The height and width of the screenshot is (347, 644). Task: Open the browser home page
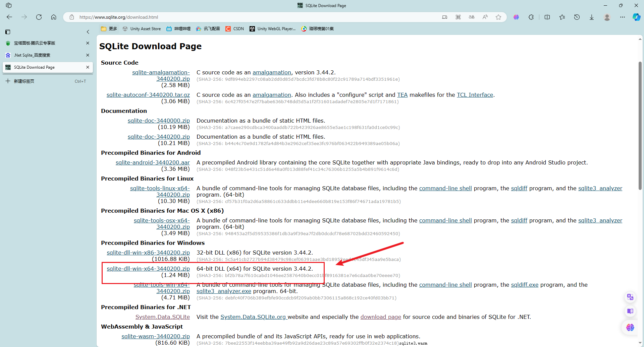(54, 17)
